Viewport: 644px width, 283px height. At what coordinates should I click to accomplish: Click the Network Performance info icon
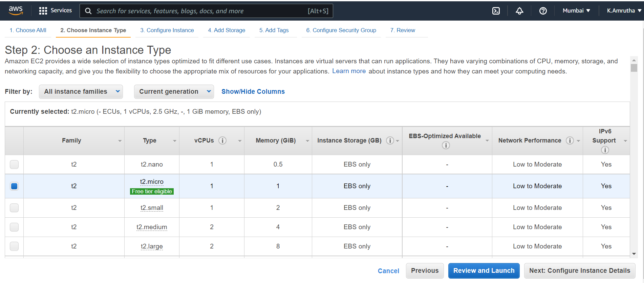[570, 140]
